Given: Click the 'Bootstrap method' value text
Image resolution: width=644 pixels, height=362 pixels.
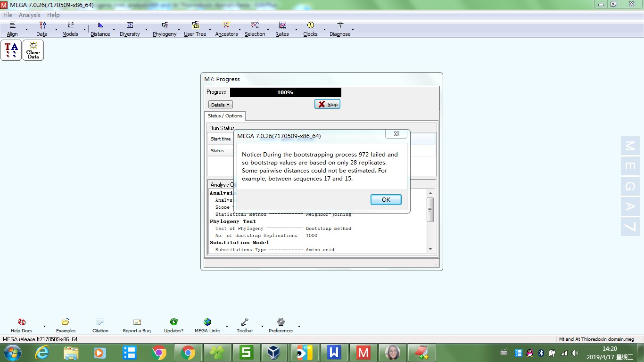Looking at the screenshot, I should click(329, 229).
